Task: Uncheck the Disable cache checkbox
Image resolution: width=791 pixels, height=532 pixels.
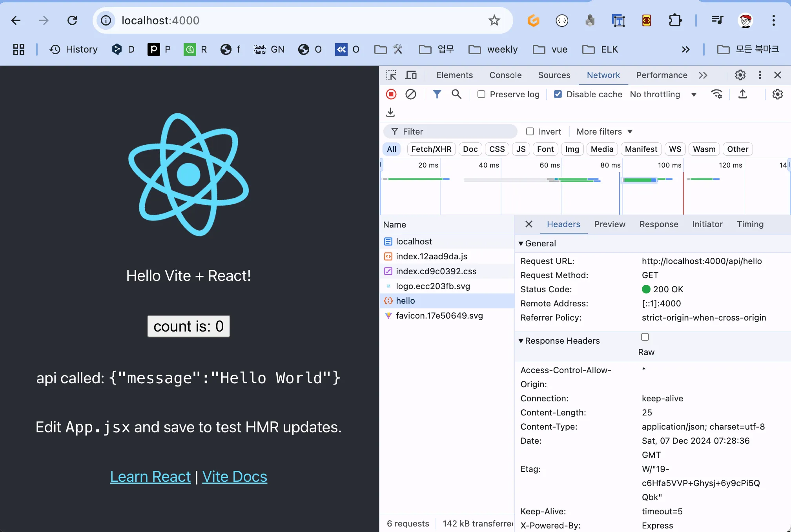Action: pos(558,94)
